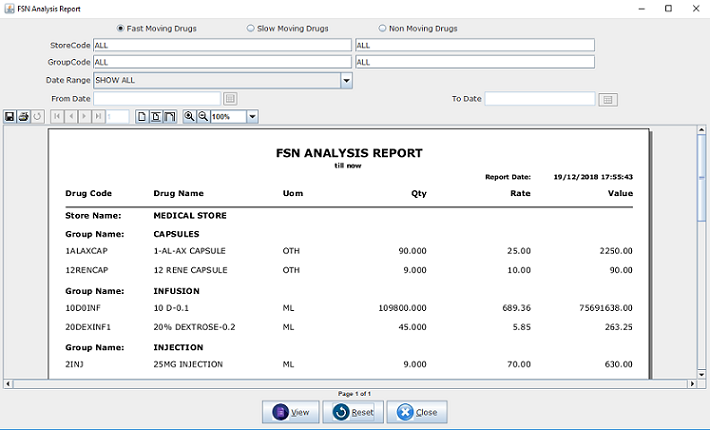Screen dimensions: 710x430
Task: Open the From Date calendar picker
Action: 230,99
